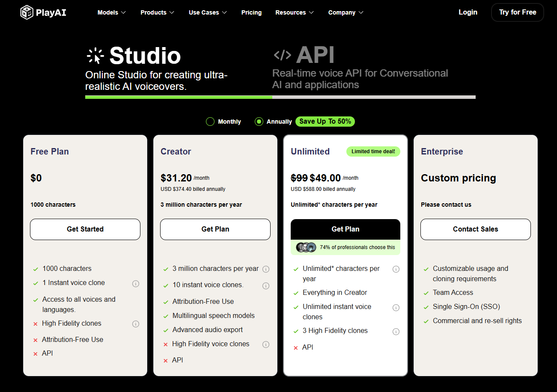
Task: Click '74% of professionals choose this' text
Action: point(357,247)
